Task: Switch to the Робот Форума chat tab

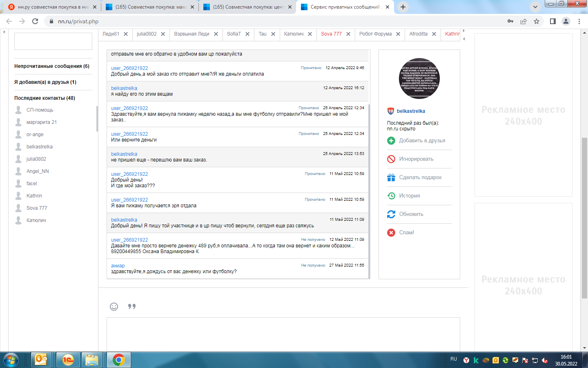Action: pos(375,34)
